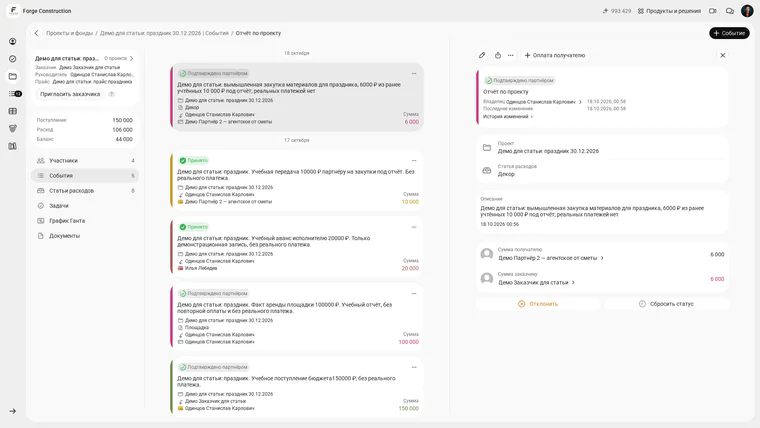
Task: Open the list icon with notification badge
Action: (15, 94)
